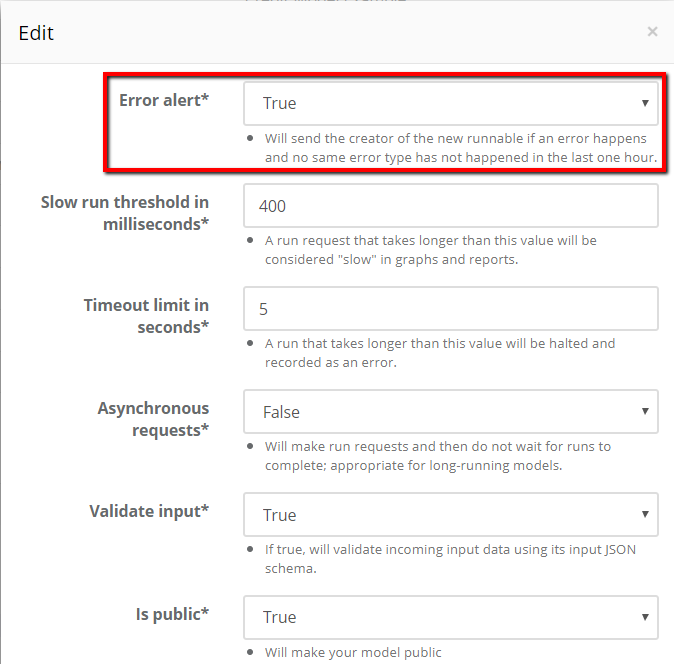Expand the Asynchronous requests dropdown set to False

click(450, 412)
